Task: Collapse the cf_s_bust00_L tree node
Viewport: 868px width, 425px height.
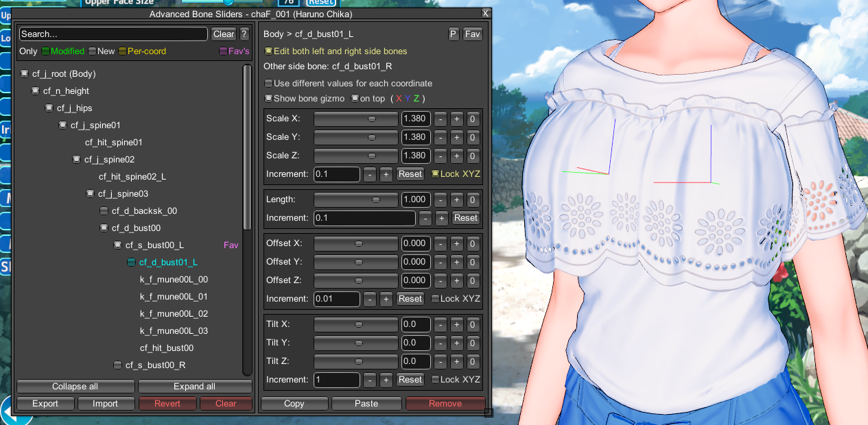Action: pos(118,245)
